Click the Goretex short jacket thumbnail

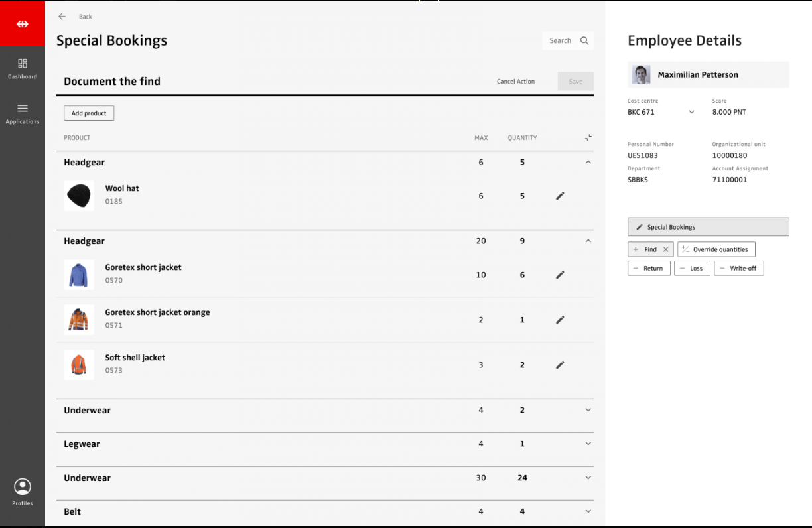coord(79,275)
